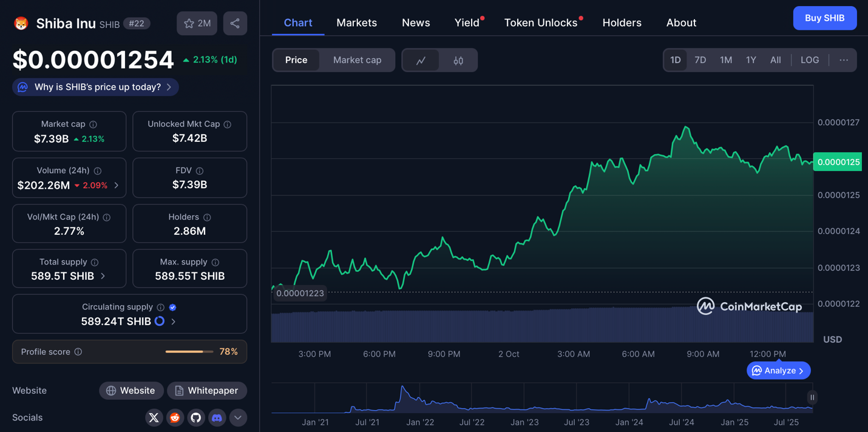Open the GitHub social link
This screenshot has height=432, width=868.
point(195,417)
